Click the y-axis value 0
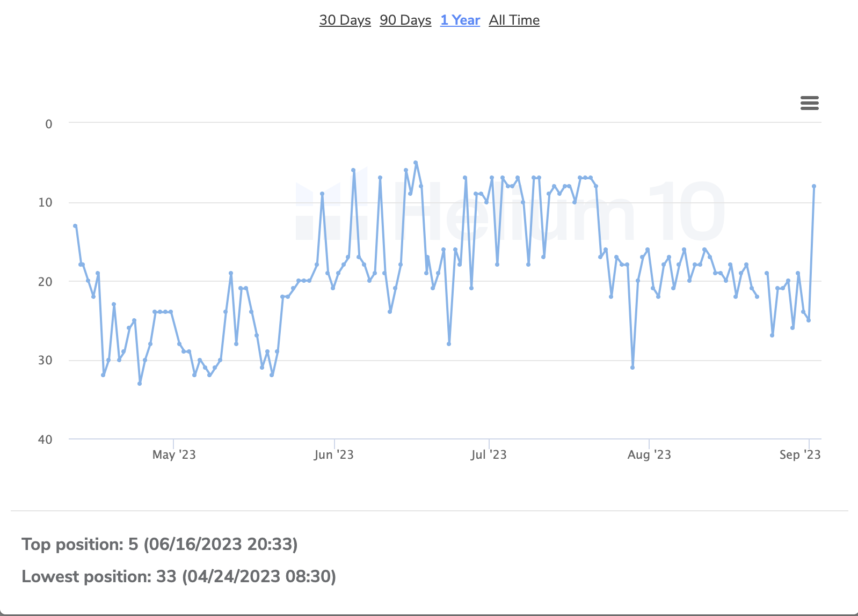Viewport: 858px width, 616px height. (x=49, y=124)
